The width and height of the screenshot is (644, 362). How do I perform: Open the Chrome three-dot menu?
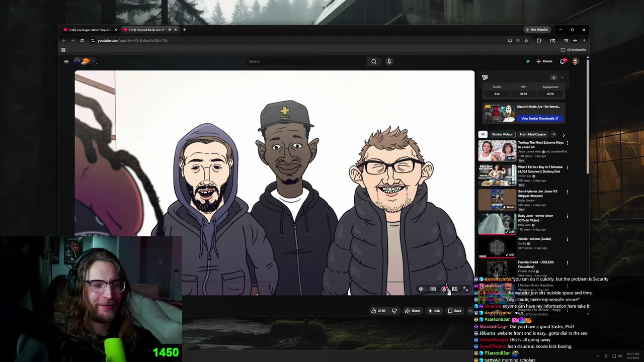584,40
